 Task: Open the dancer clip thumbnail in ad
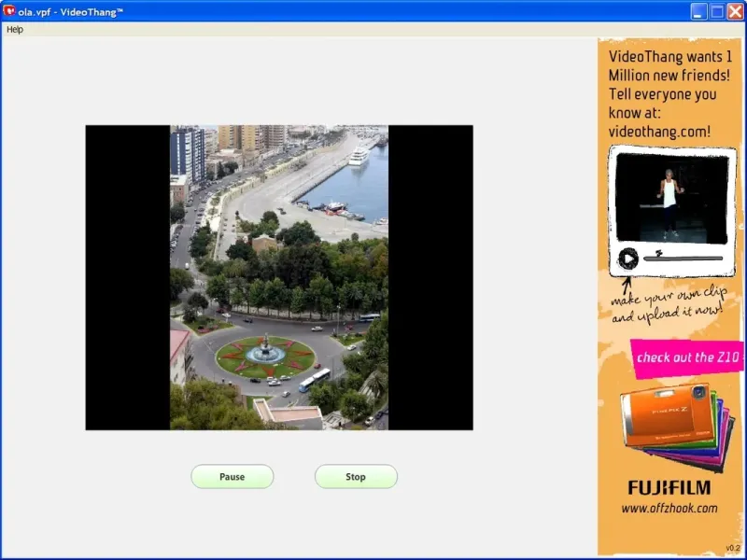coord(671,198)
